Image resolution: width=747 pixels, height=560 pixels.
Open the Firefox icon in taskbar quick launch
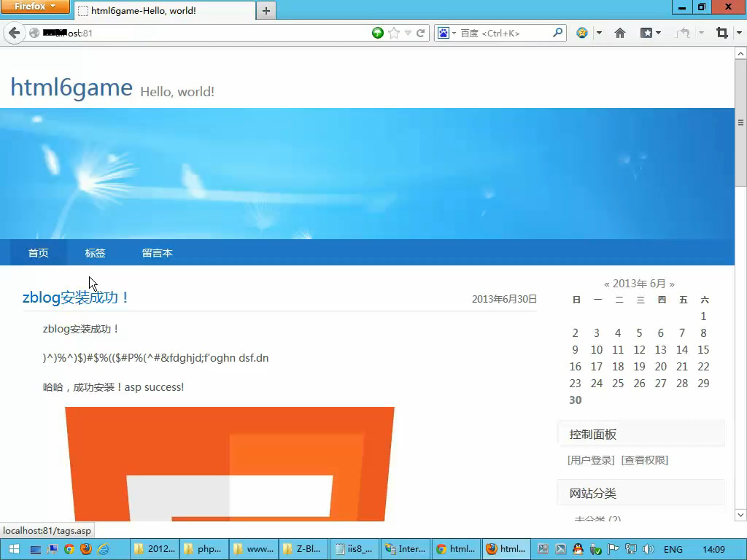click(x=86, y=549)
